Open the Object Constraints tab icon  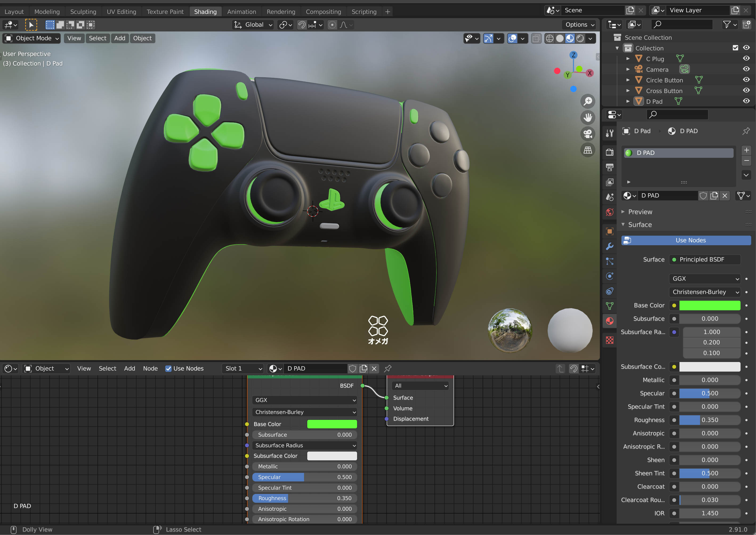pyautogui.click(x=609, y=291)
